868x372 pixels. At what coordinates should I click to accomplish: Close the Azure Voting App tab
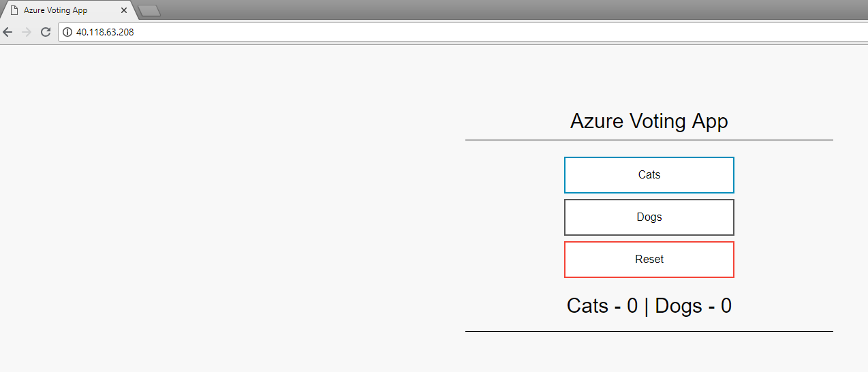(x=124, y=10)
